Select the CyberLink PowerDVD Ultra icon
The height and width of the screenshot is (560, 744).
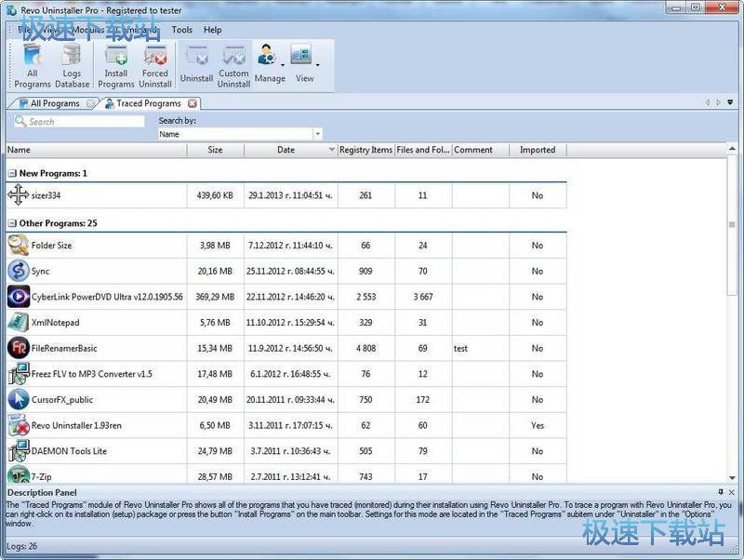pos(20,297)
